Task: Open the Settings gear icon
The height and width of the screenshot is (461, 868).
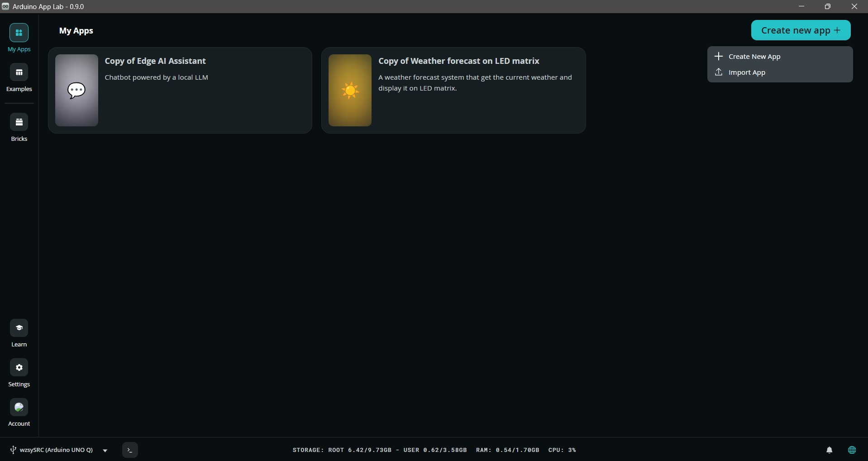Action: (19, 368)
